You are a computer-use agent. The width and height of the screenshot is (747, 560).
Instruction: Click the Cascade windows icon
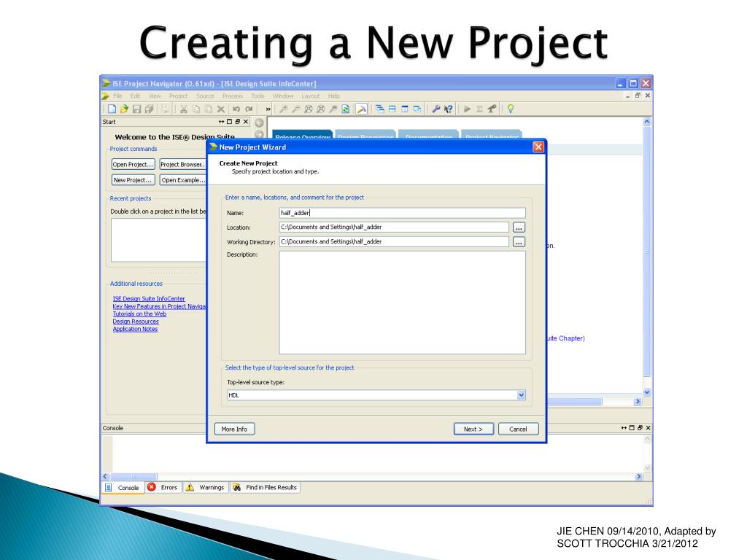point(379,109)
